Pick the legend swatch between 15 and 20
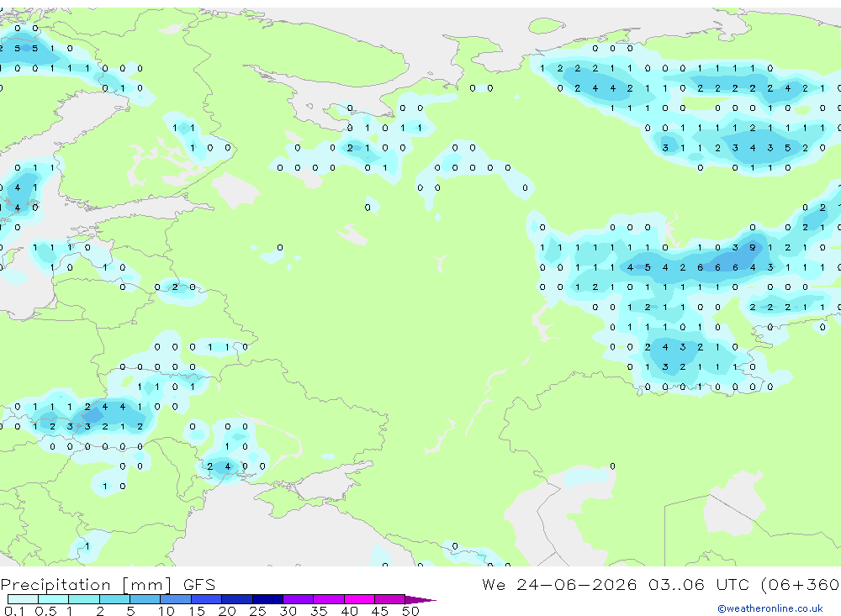The height and width of the screenshot is (616, 841). [207, 599]
